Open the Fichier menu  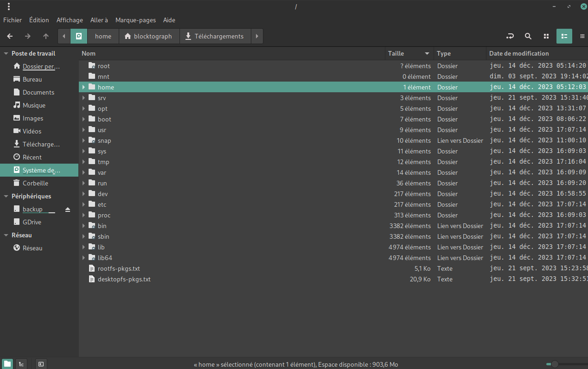(x=13, y=20)
